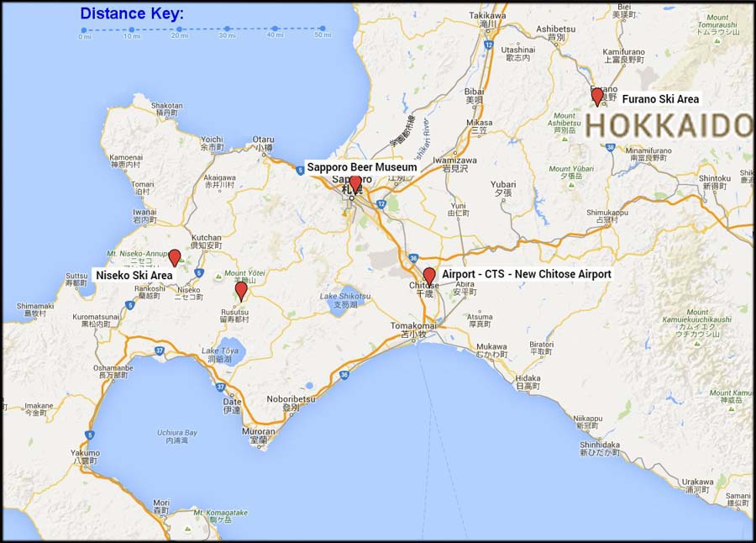Click the Furano Ski Area red pin

[x=597, y=97]
